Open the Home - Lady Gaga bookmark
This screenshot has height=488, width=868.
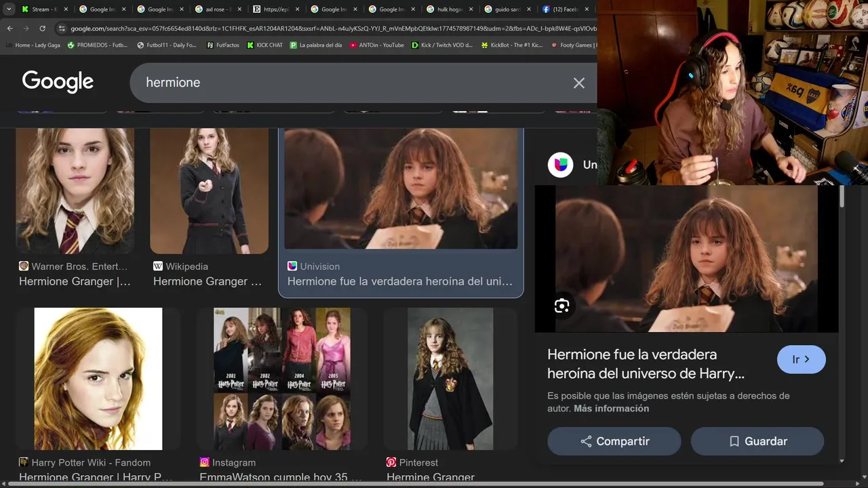33,45
